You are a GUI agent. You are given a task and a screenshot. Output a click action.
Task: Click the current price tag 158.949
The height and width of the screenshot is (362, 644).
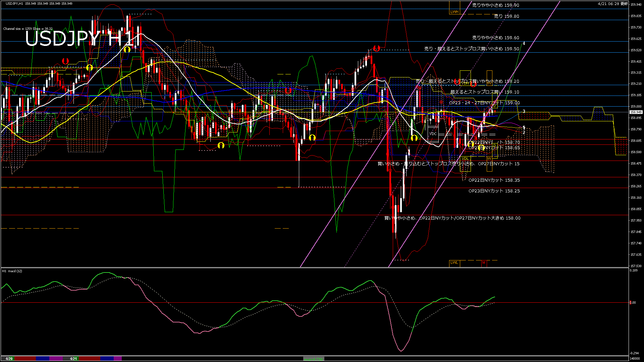pyautogui.click(x=636, y=112)
